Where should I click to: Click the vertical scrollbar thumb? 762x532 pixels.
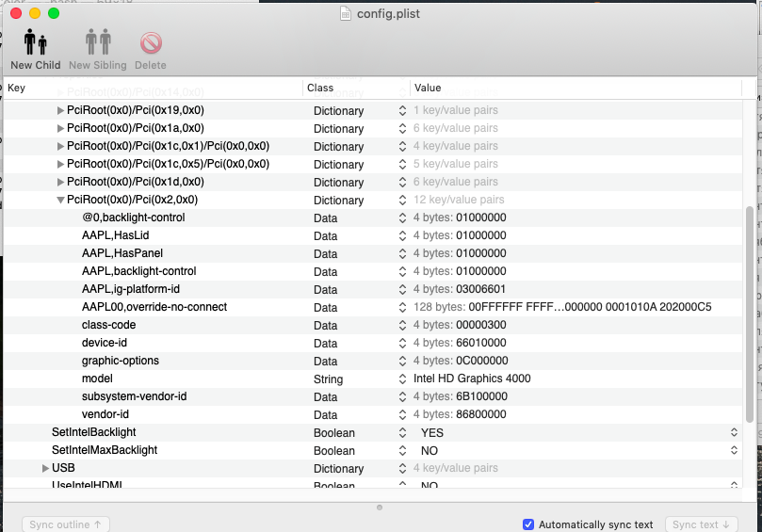coord(750,314)
